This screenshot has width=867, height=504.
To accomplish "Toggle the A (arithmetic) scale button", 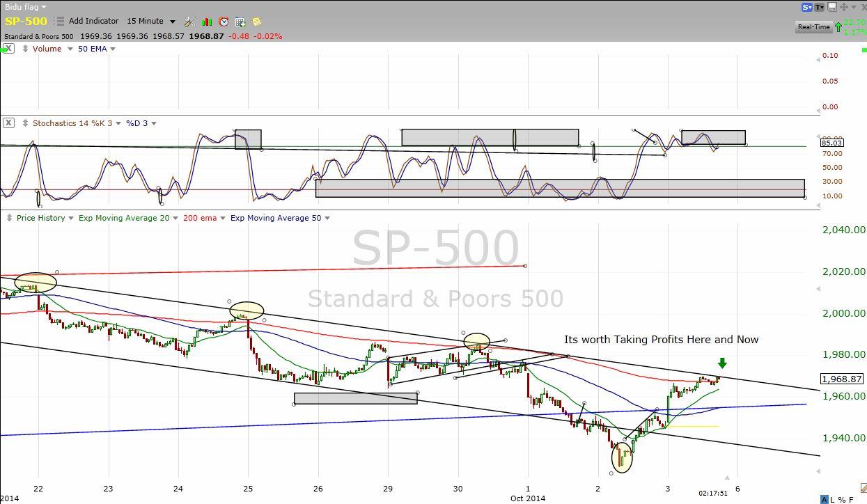I will 825,499.
